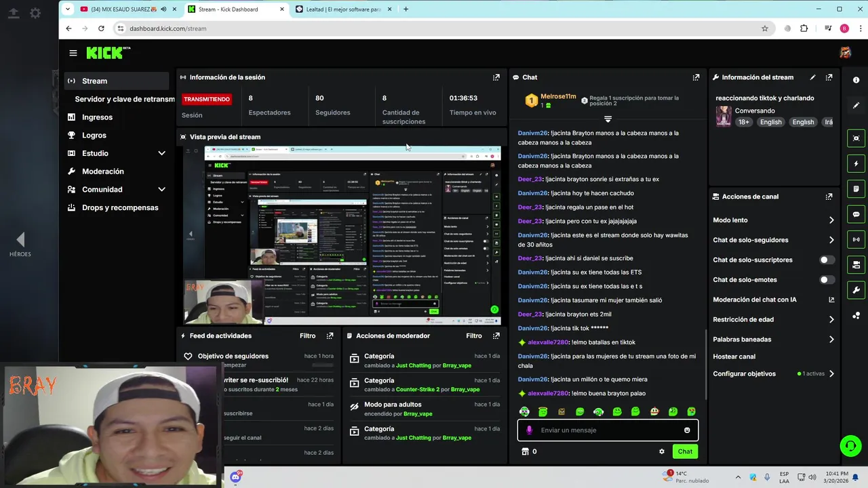Open the emoji picker in message box
This screenshot has width=868, height=488.
(x=687, y=430)
